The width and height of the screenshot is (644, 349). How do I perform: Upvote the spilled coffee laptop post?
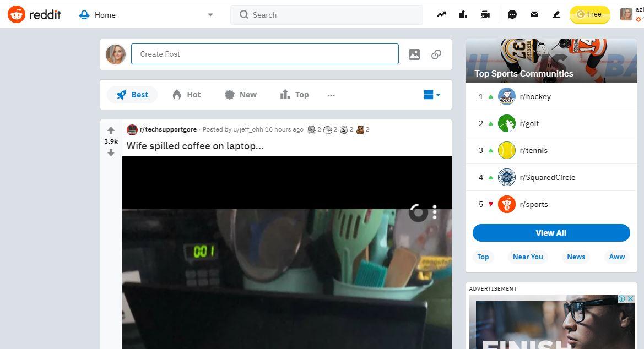pyautogui.click(x=111, y=130)
